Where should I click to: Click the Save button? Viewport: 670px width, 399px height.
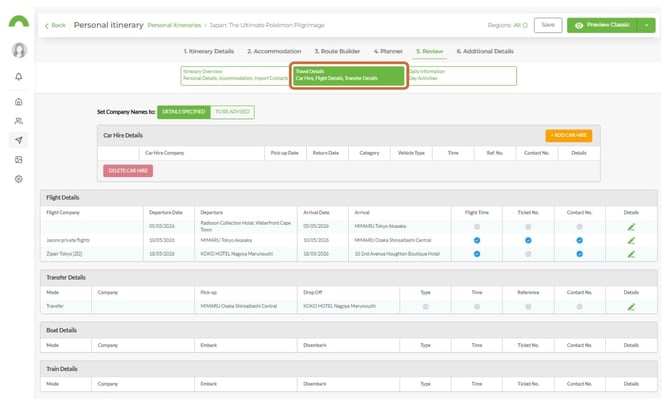click(x=548, y=25)
